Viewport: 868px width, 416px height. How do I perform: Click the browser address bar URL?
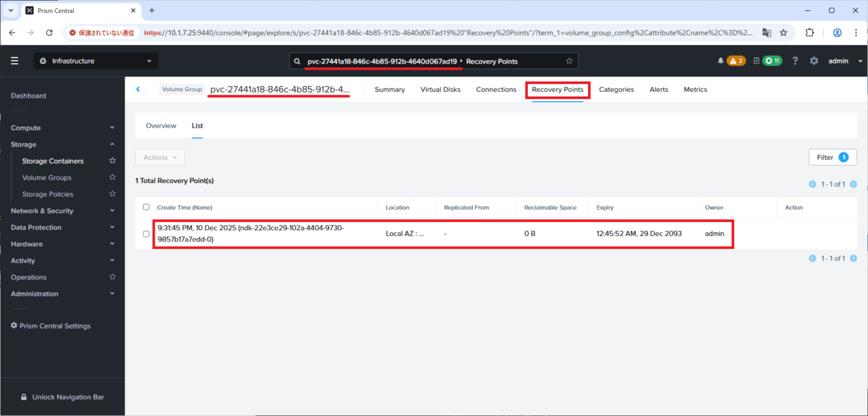[x=448, y=33]
